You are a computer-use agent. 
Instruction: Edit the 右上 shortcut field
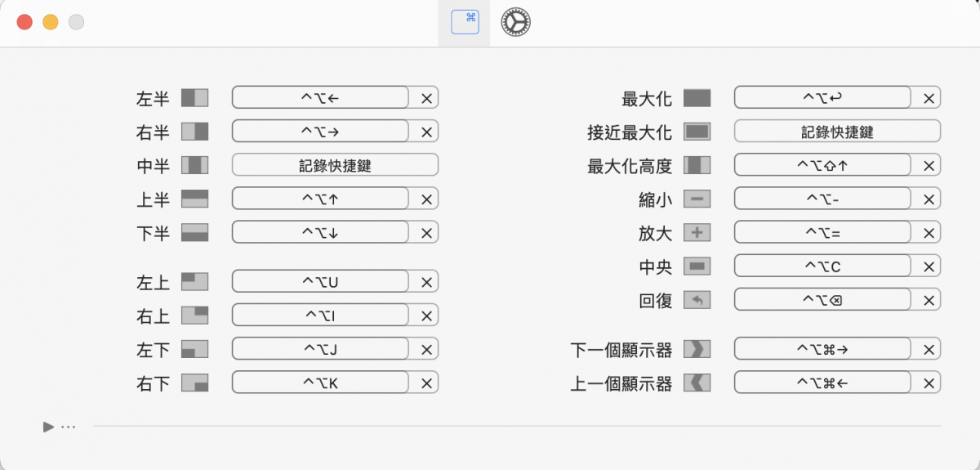320,316
